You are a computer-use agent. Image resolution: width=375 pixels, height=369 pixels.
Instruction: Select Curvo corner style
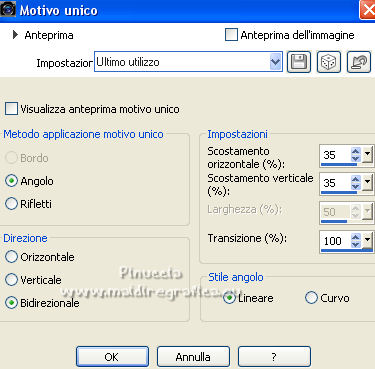(311, 298)
